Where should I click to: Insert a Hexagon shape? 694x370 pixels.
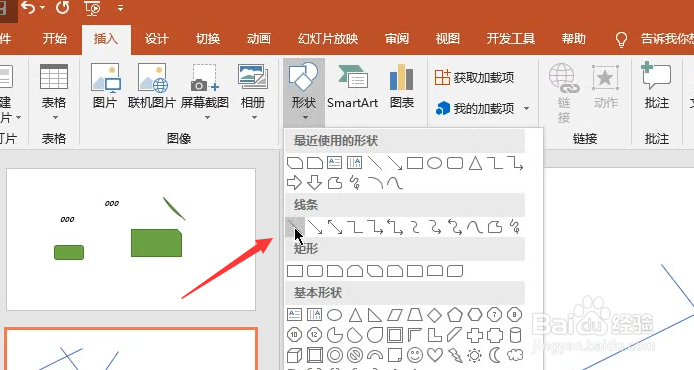pos(475,315)
